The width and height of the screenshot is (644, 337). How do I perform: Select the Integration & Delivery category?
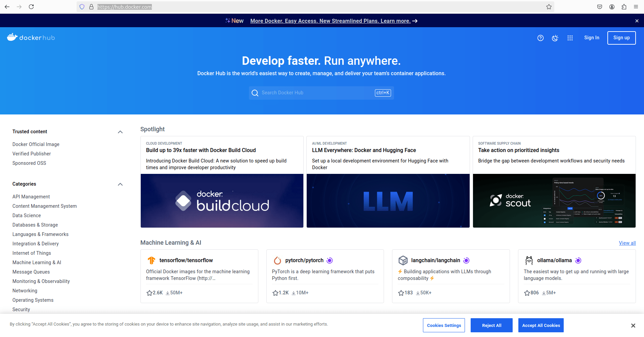pyautogui.click(x=36, y=244)
